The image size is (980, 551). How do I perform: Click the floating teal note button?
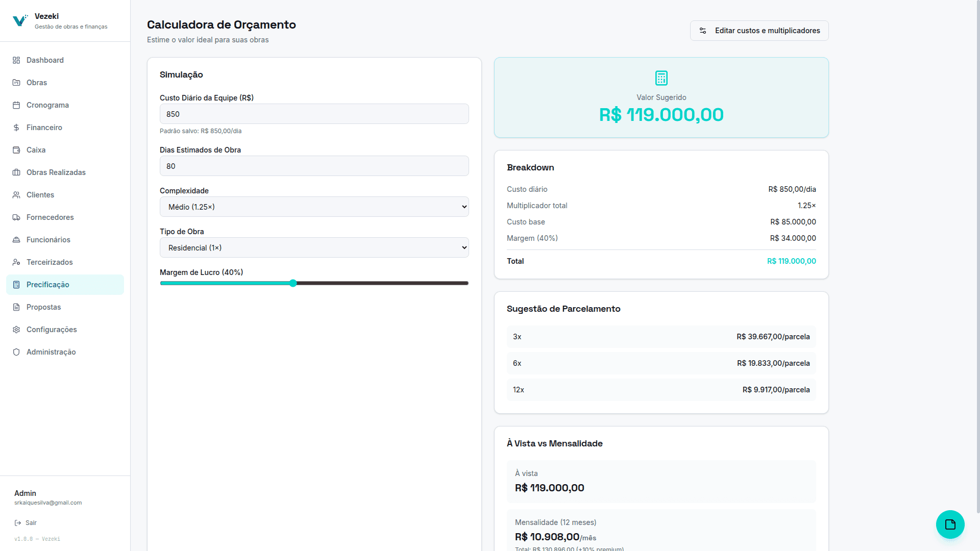950,524
